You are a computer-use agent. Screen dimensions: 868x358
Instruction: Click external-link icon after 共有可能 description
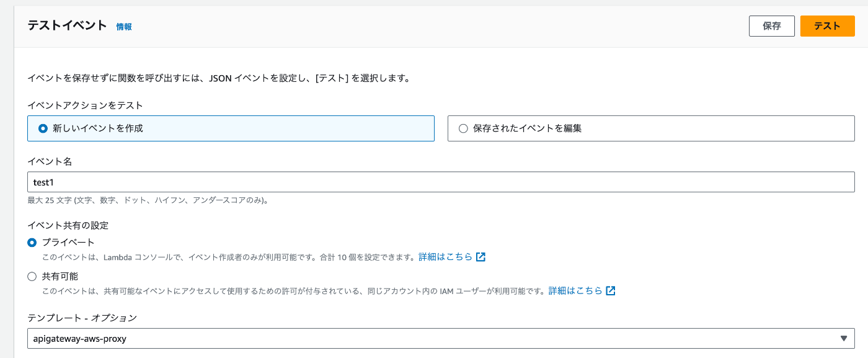(x=611, y=290)
